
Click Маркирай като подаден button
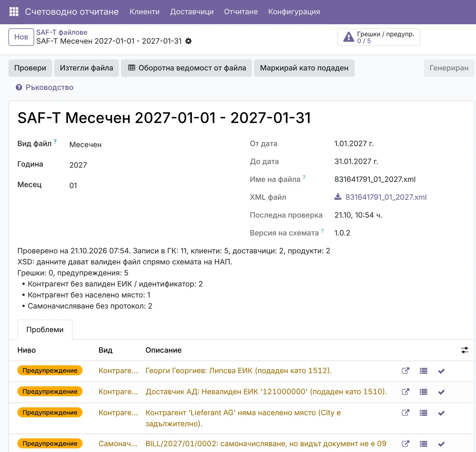[x=304, y=68]
